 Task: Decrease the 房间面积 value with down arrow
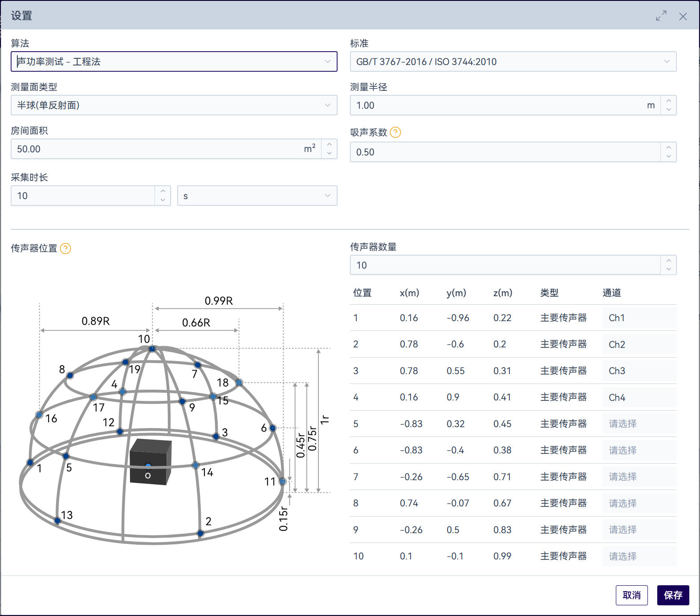[329, 153]
